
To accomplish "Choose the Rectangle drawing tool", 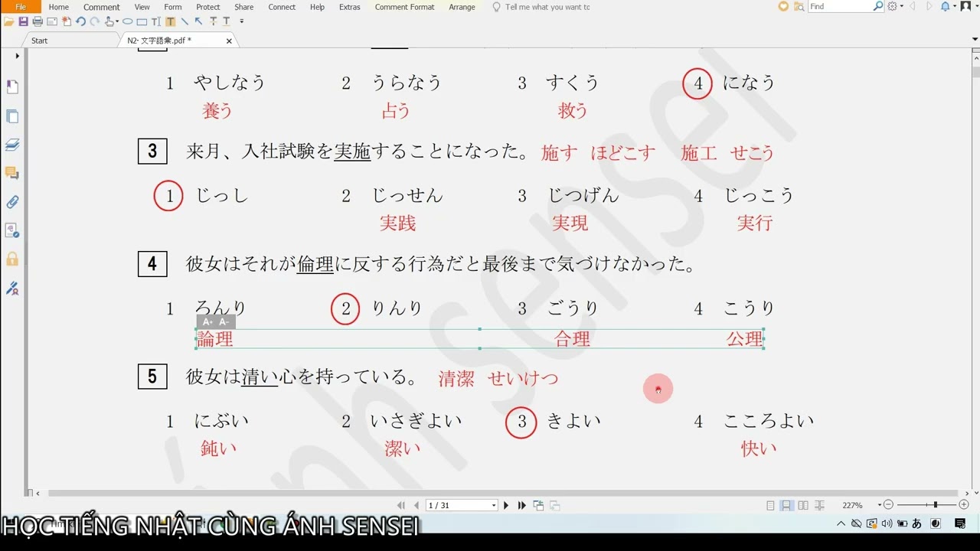I will [x=142, y=21].
